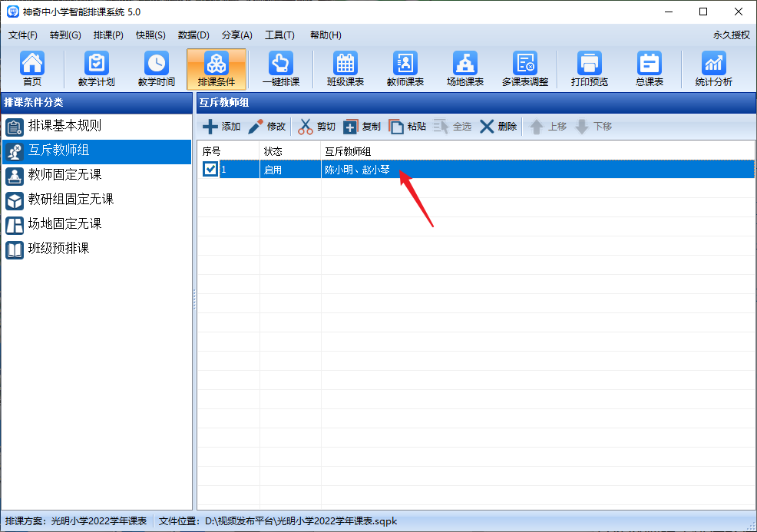Viewport: 757px width, 532px height.
Task: Click the 互斥教师组 column header
Action: click(537, 151)
